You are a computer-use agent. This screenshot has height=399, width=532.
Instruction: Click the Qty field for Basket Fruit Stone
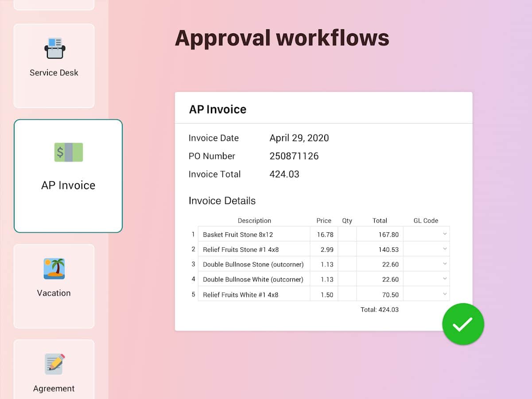click(347, 235)
